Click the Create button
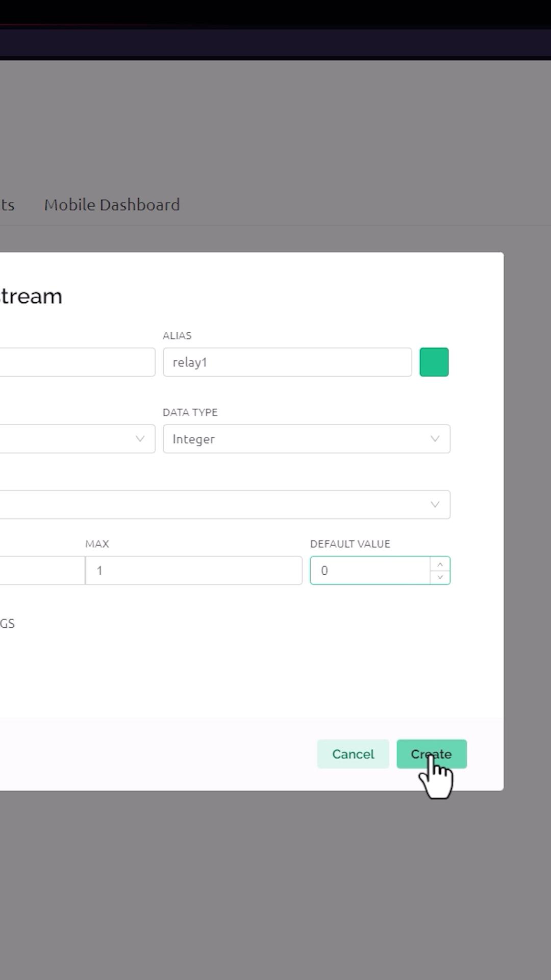 coord(432,754)
